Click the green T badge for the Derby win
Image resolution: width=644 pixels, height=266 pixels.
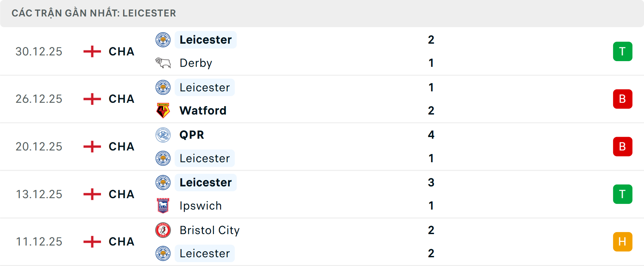623,51
